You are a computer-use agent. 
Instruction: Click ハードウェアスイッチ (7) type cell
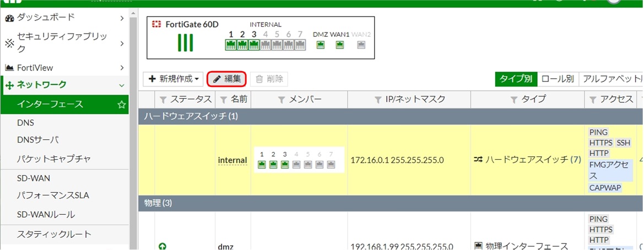tap(528, 159)
